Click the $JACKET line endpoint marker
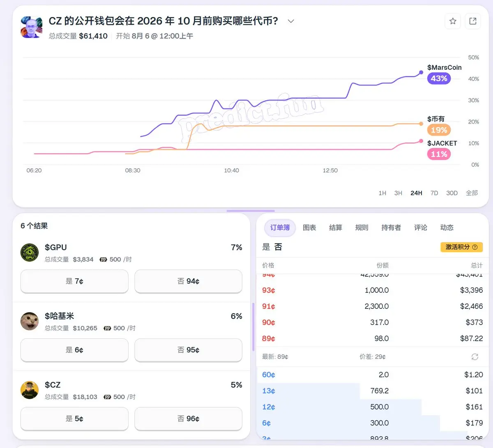The image size is (493, 448). point(421,141)
